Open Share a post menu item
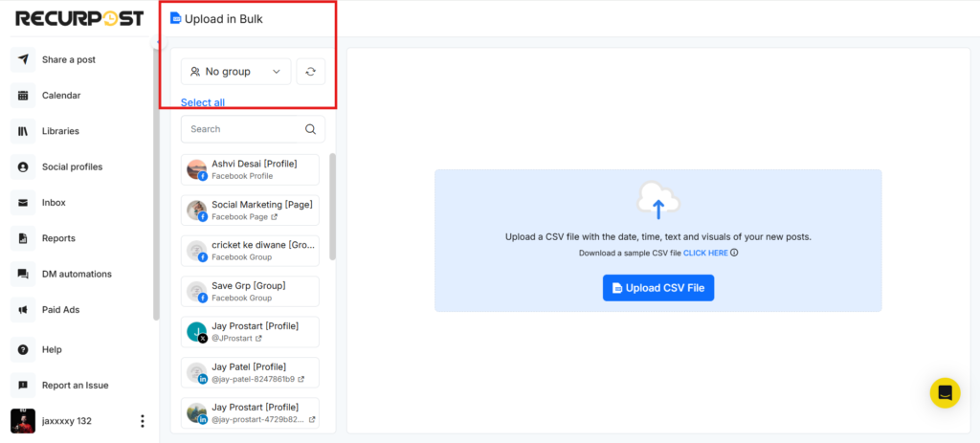The height and width of the screenshot is (443, 980). point(69,60)
